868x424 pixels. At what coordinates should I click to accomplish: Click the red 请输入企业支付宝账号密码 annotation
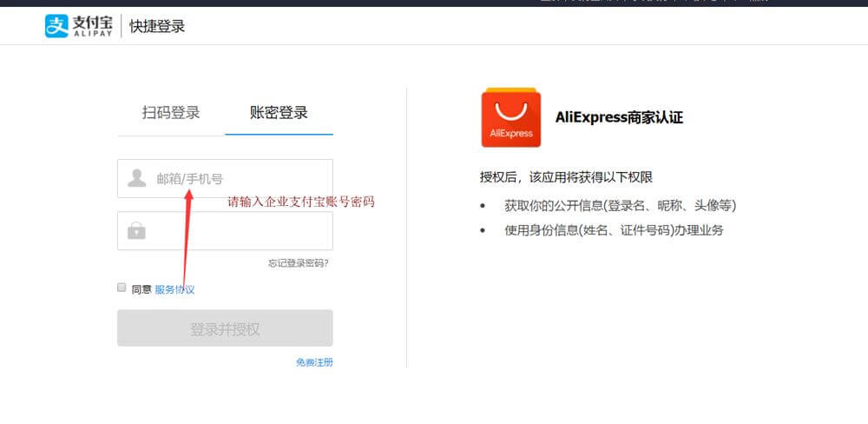(x=301, y=202)
